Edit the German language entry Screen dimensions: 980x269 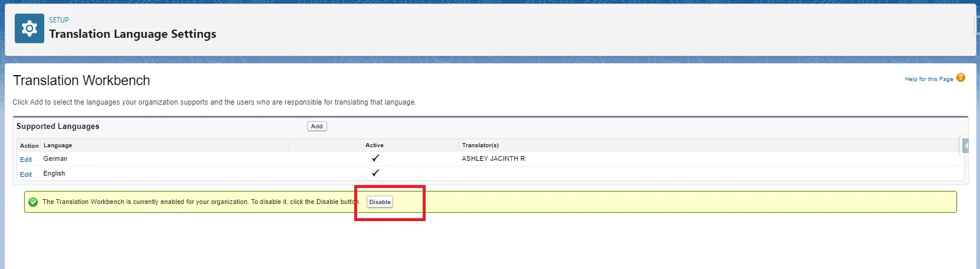tap(26, 160)
